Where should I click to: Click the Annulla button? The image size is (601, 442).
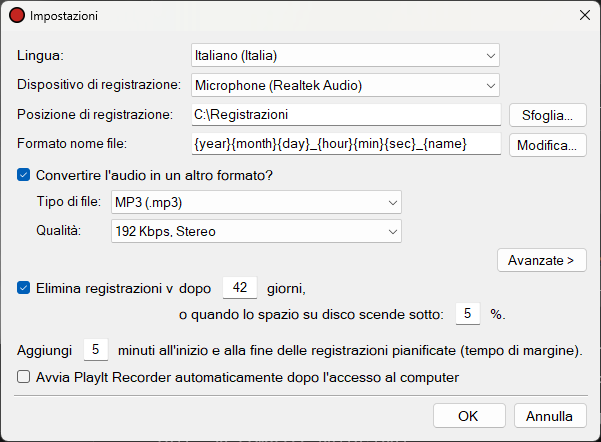550,416
